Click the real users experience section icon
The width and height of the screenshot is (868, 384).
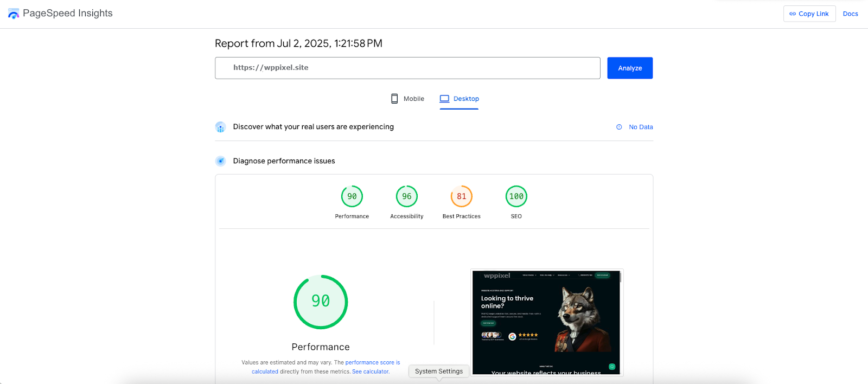coord(220,127)
